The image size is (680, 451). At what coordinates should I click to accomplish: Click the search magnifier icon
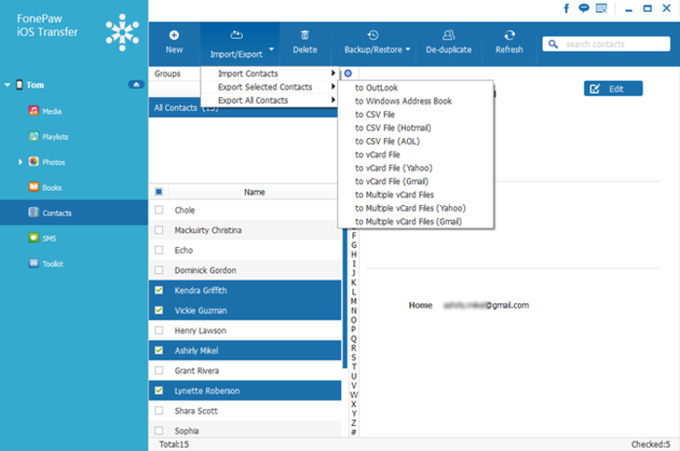(x=553, y=44)
